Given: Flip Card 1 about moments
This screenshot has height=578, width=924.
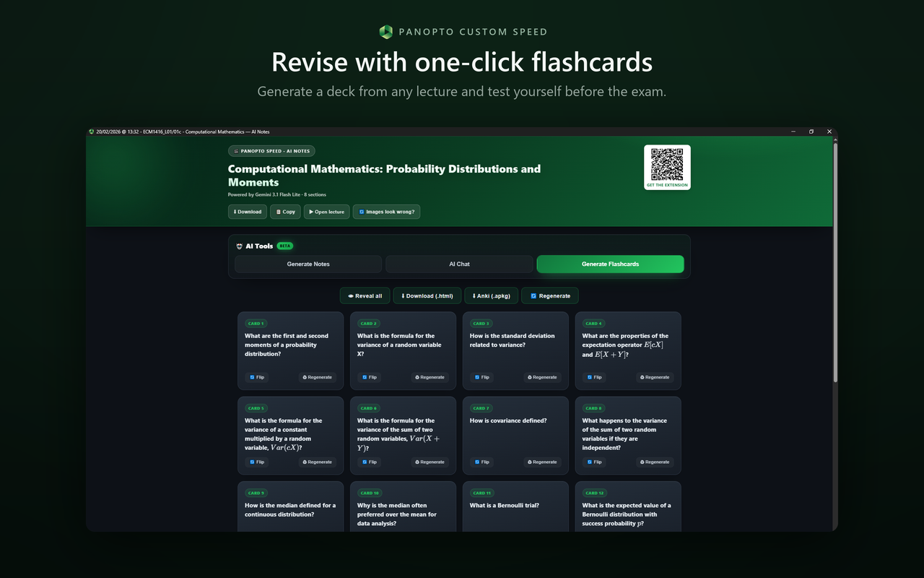Looking at the screenshot, I should point(257,377).
